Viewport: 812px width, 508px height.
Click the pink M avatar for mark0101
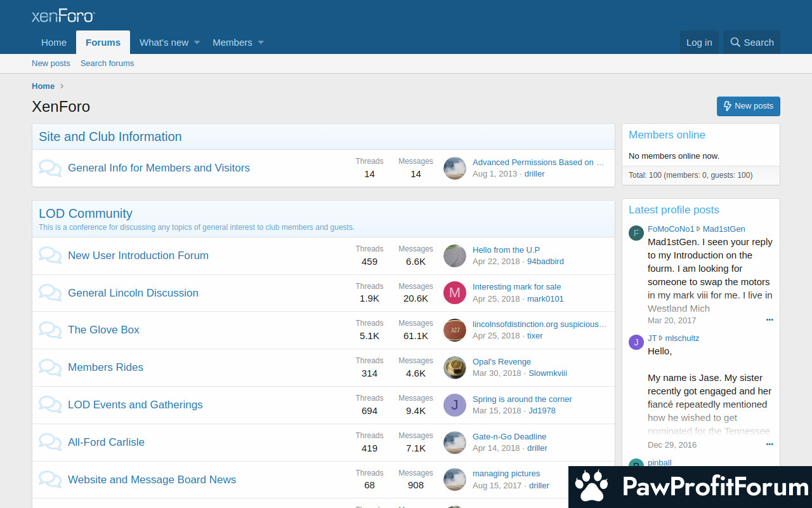coord(454,293)
